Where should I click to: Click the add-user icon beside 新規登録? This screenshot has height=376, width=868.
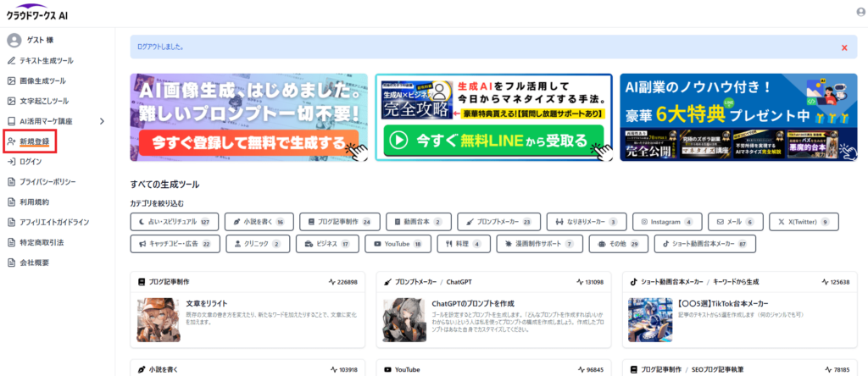point(11,141)
